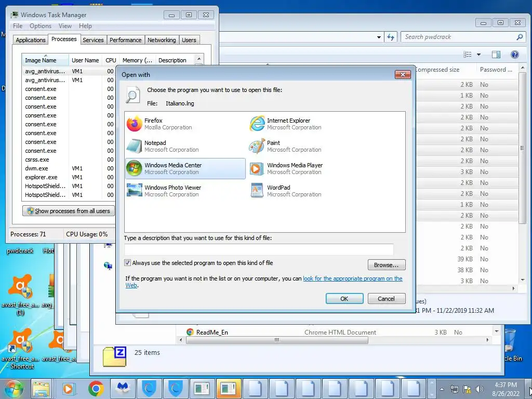Click the horizontal scrollbar thumb below ReadMe_En
Viewport: 532px width, 399px height.
click(x=277, y=340)
